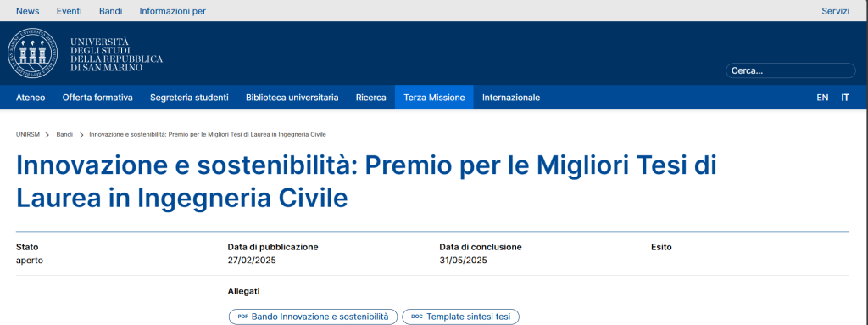Click the university seal logo

click(x=32, y=53)
